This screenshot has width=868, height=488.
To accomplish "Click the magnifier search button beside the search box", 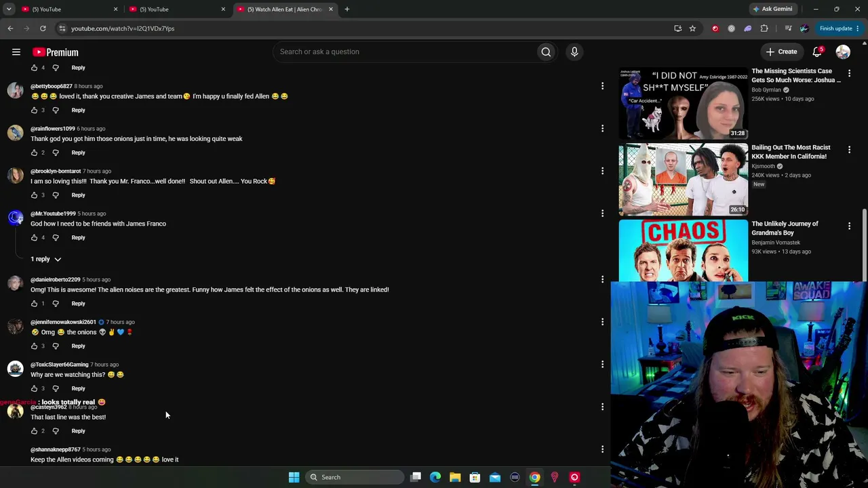I will (x=546, y=52).
